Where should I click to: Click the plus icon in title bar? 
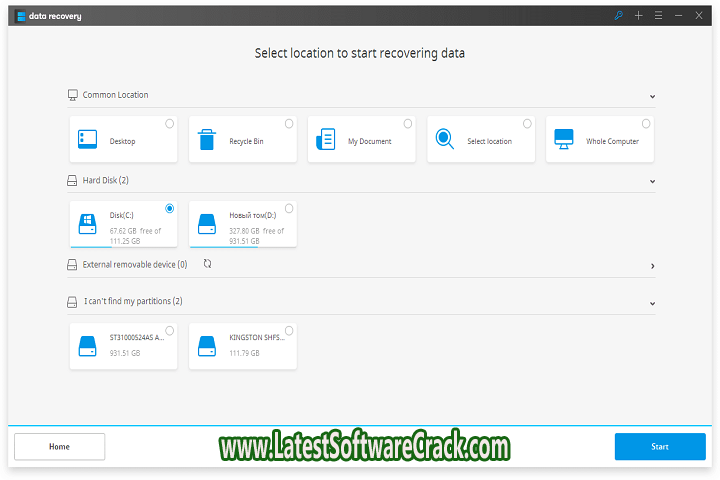coord(638,15)
